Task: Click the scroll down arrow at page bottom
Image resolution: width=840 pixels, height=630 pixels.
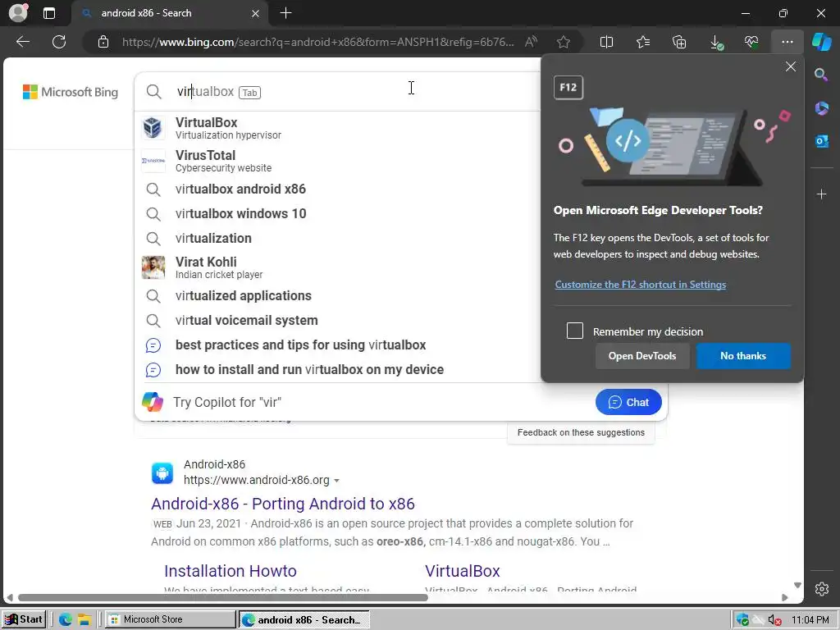Action: [797, 585]
